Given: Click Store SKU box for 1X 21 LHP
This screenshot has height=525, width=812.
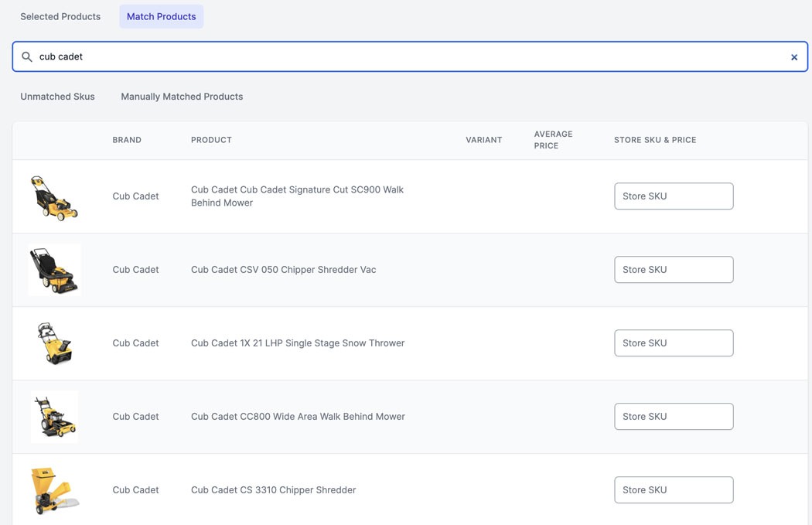Looking at the screenshot, I should click(673, 343).
